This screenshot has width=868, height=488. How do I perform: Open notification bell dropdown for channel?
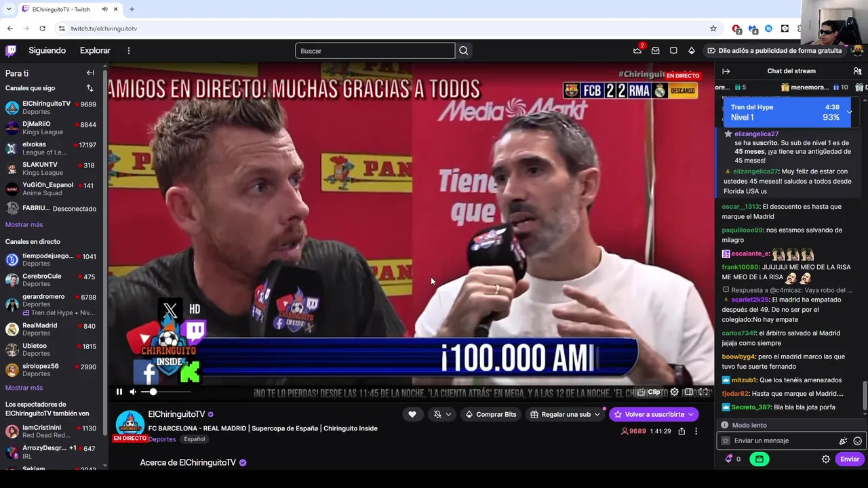(x=443, y=414)
